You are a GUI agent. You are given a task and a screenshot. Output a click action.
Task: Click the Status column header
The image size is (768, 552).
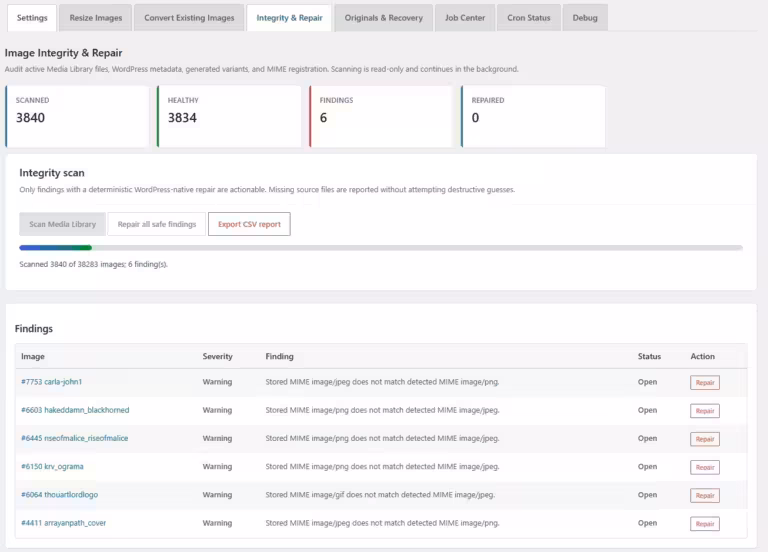[649, 356]
